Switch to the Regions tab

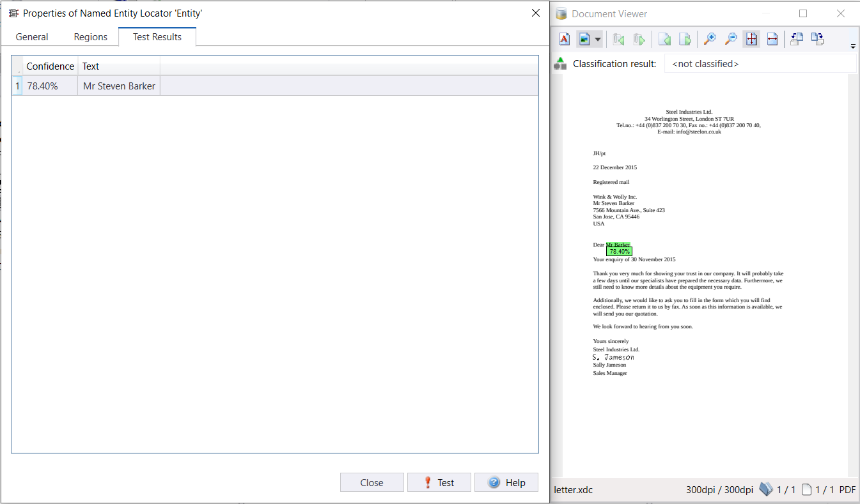[90, 37]
